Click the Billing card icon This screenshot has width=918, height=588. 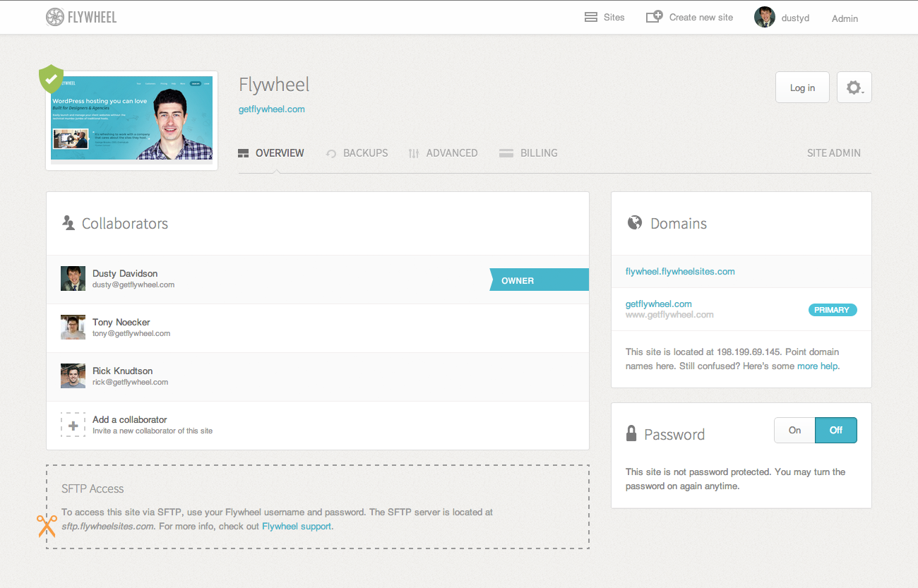click(x=506, y=153)
